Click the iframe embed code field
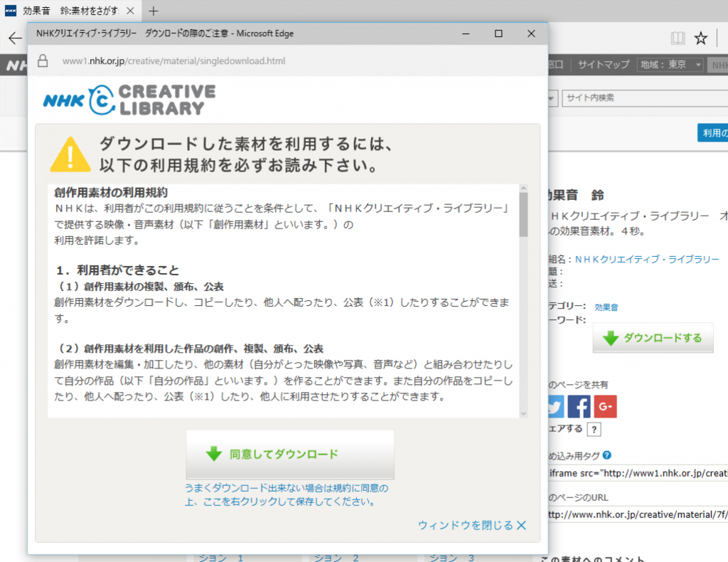This screenshot has width=728, height=562. click(x=638, y=473)
